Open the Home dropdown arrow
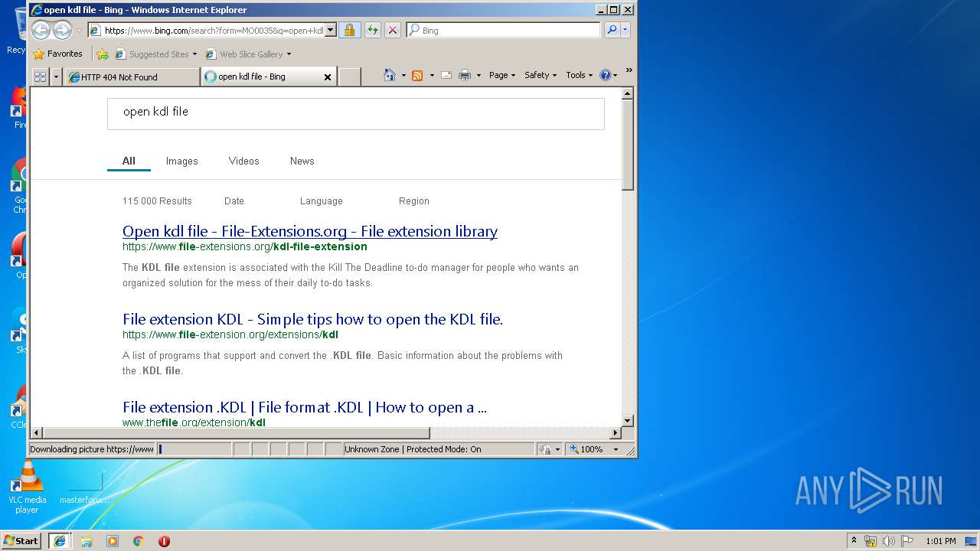The image size is (980, 551). [x=403, y=75]
